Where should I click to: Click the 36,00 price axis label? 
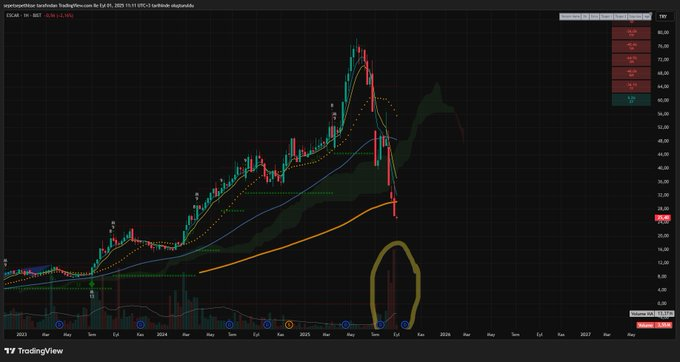pyautogui.click(x=663, y=182)
